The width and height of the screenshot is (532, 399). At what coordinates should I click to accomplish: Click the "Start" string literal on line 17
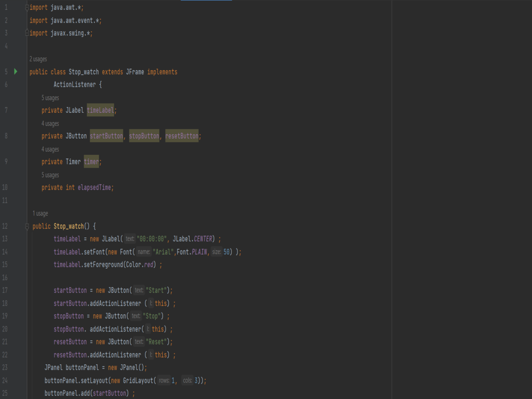tap(156, 290)
